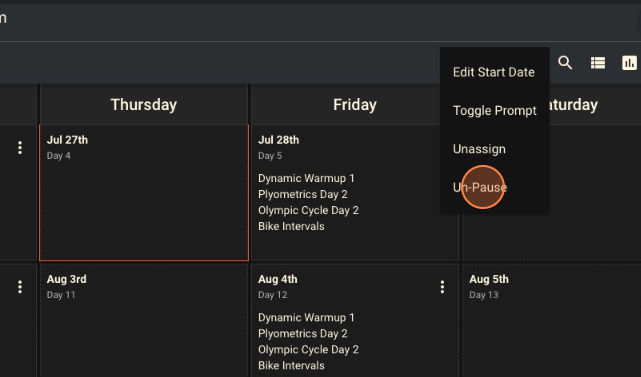
Task: Select the Jul 27th Day 4 cell
Action: pos(144,193)
